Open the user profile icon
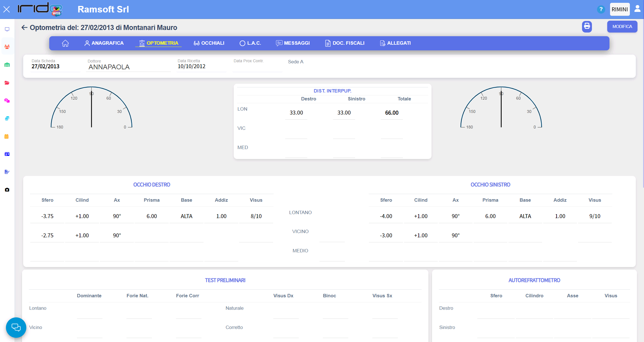Screen dimensions: 644x342 pyautogui.click(x=637, y=9)
